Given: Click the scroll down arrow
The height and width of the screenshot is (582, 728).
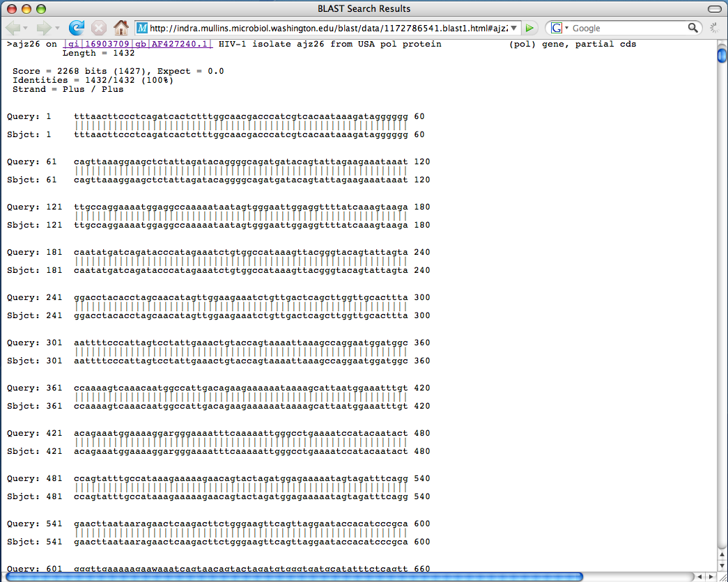Looking at the screenshot, I should point(722,565).
